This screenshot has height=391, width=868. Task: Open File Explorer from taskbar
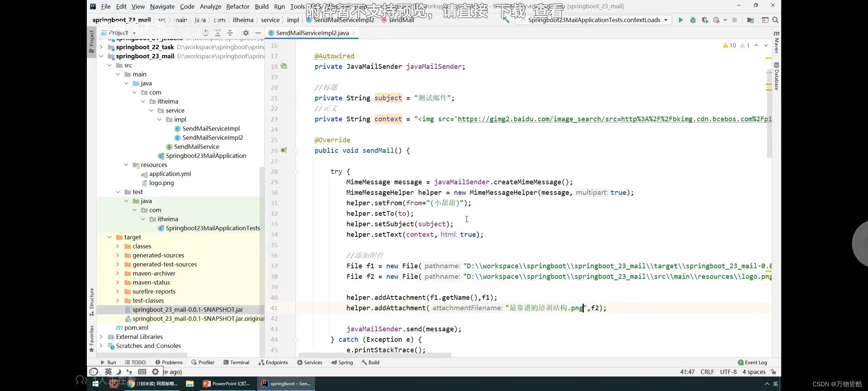point(190,384)
